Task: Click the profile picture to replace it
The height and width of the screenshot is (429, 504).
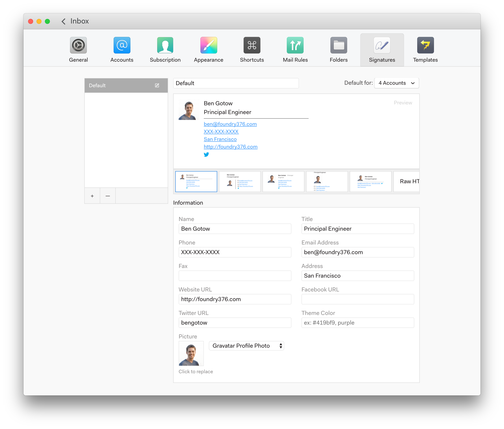Action: pos(191,353)
